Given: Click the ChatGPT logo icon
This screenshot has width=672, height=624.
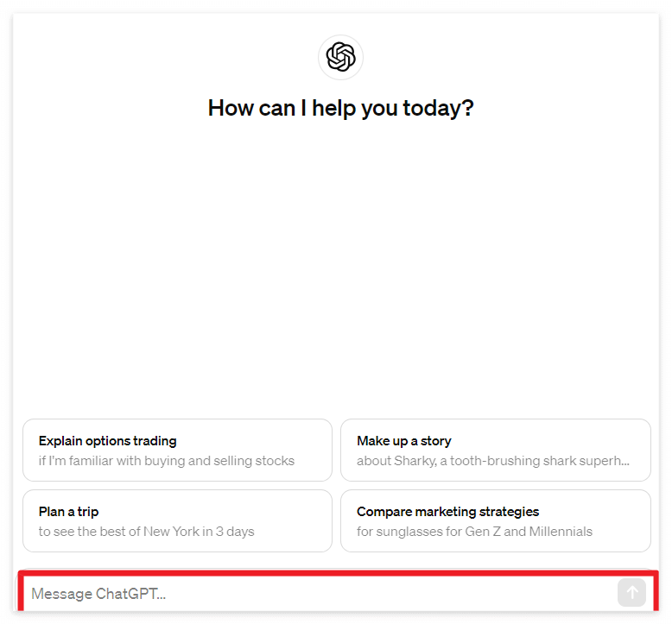Looking at the screenshot, I should (x=340, y=57).
